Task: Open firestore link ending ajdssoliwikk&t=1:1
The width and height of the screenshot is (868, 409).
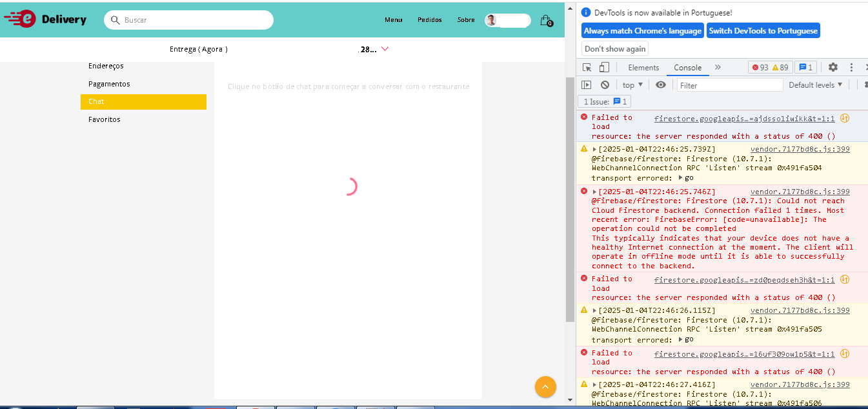Action: click(x=744, y=119)
